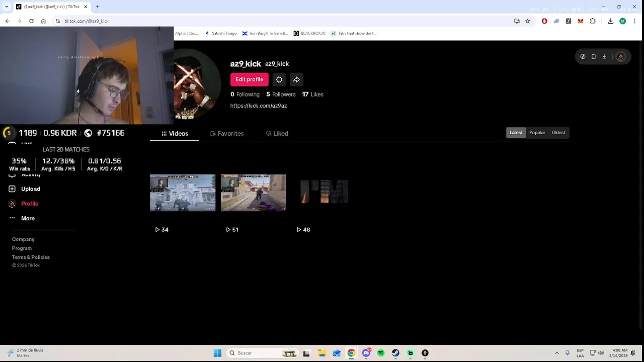Viewport: 644px width, 362px height.
Task: Click the install app icon in address bar
Action: (x=517, y=21)
